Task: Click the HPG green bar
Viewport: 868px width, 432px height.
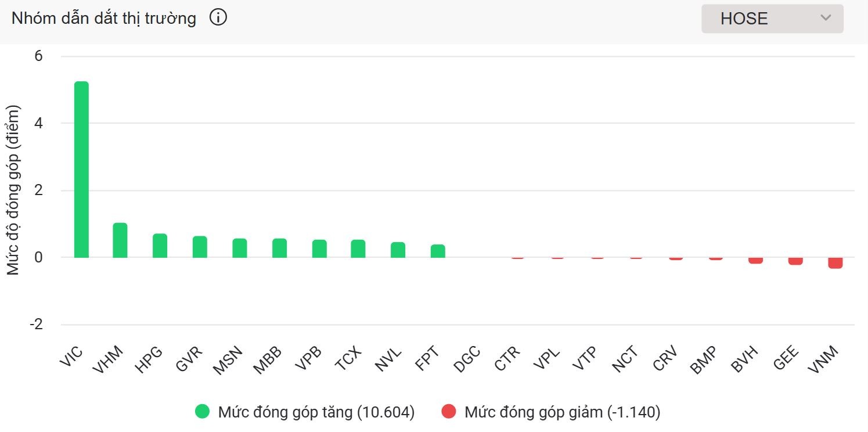Action: tap(160, 246)
